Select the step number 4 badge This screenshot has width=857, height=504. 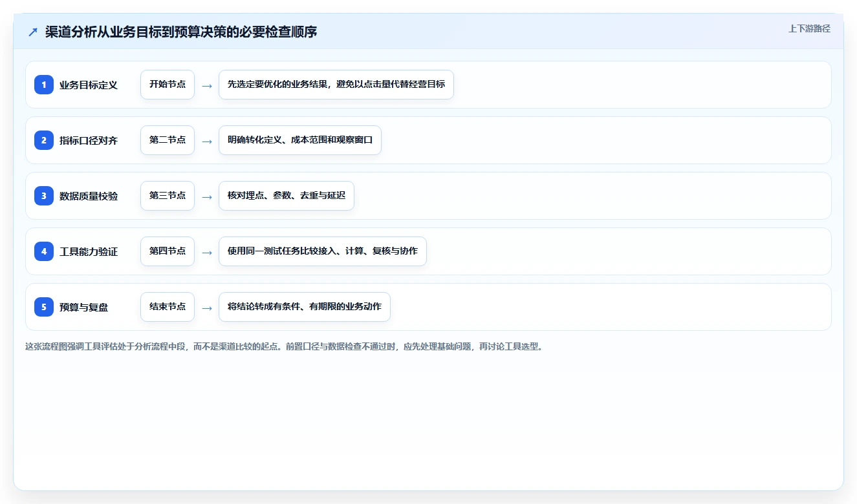point(44,251)
